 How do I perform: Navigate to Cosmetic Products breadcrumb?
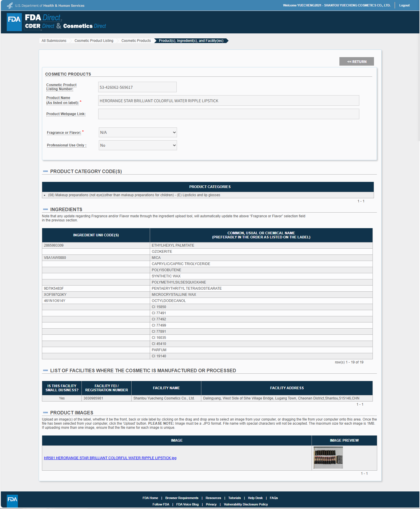(x=136, y=41)
